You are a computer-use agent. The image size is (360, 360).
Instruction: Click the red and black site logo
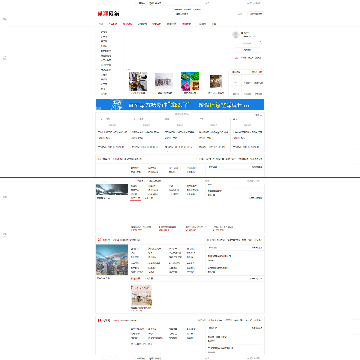[108, 14]
